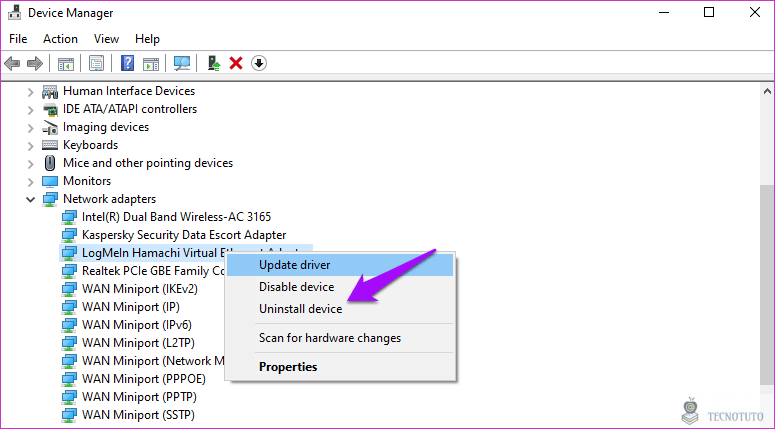The width and height of the screenshot is (775, 429).
Task: Click WAN Miniport (IKEv2) adapter icon
Action: point(69,289)
